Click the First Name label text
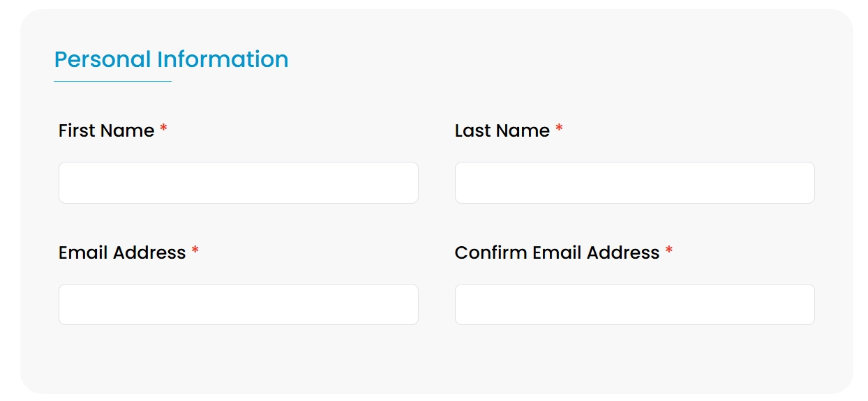The width and height of the screenshot is (868, 401). click(106, 130)
